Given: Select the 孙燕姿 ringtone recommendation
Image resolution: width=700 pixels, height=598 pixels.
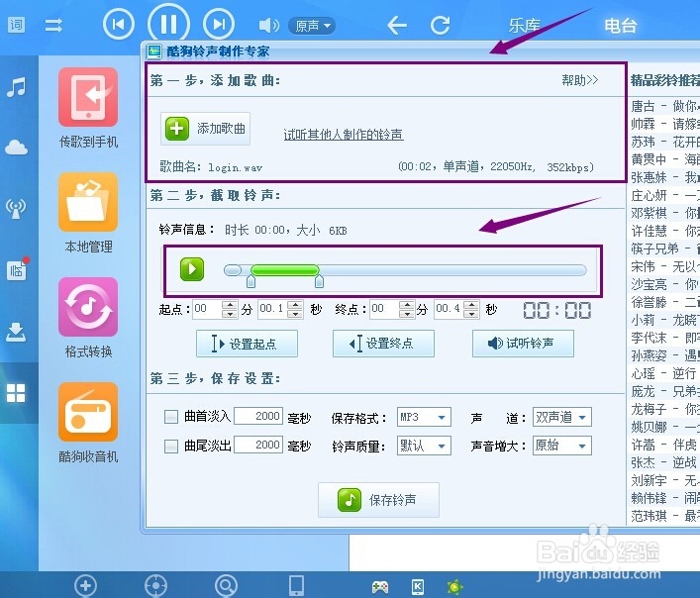Looking at the screenshot, I should (x=665, y=355).
